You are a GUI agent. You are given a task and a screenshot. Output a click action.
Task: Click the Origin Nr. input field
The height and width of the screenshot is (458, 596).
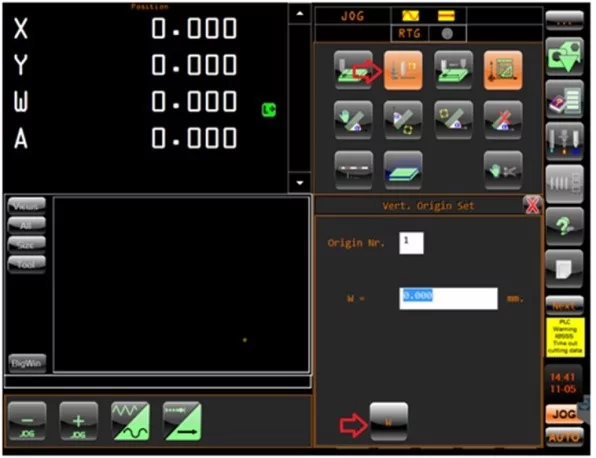tap(411, 243)
